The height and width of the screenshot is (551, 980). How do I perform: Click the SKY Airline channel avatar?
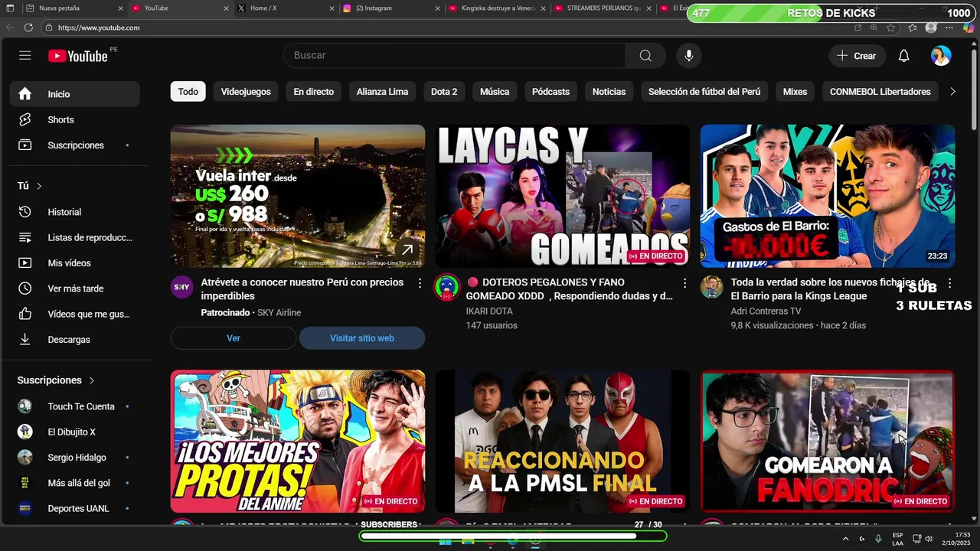point(182,287)
